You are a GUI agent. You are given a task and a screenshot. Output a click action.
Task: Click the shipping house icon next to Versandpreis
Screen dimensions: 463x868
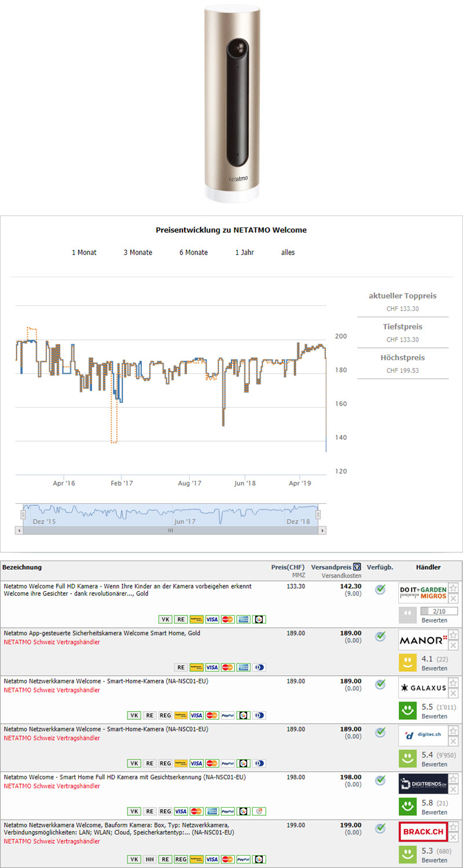tap(357, 567)
